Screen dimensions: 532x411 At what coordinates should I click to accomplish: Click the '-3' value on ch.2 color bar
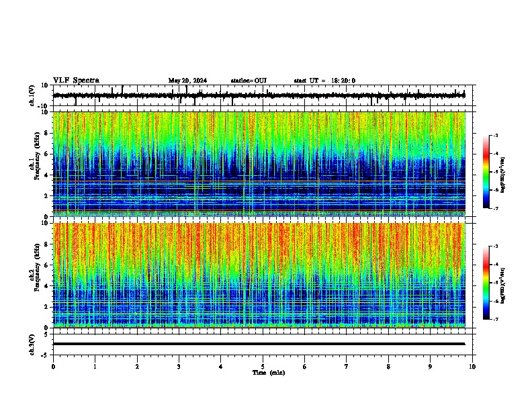pos(496,246)
